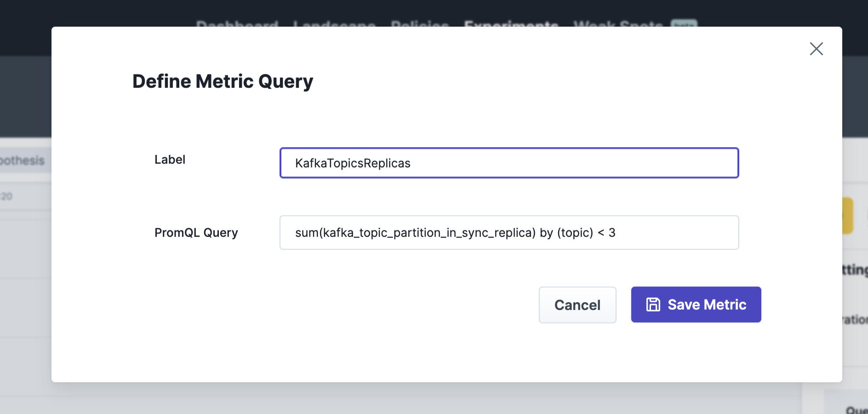Open the Dashboard nav tab
Screen dimensions: 868x414
(x=237, y=23)
